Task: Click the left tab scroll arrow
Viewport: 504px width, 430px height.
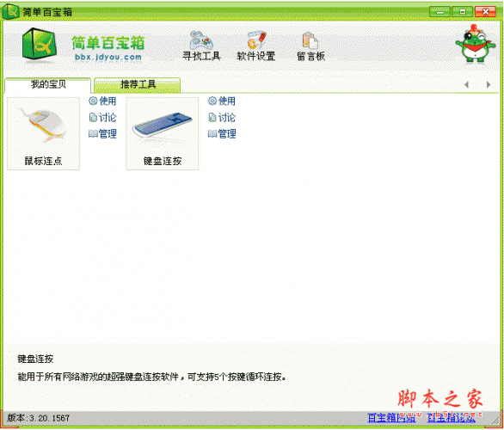Action: [x=467, y=85]
